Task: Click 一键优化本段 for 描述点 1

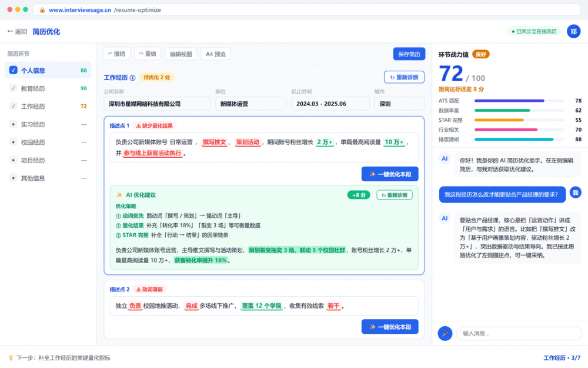Action: tap(390, 174)
